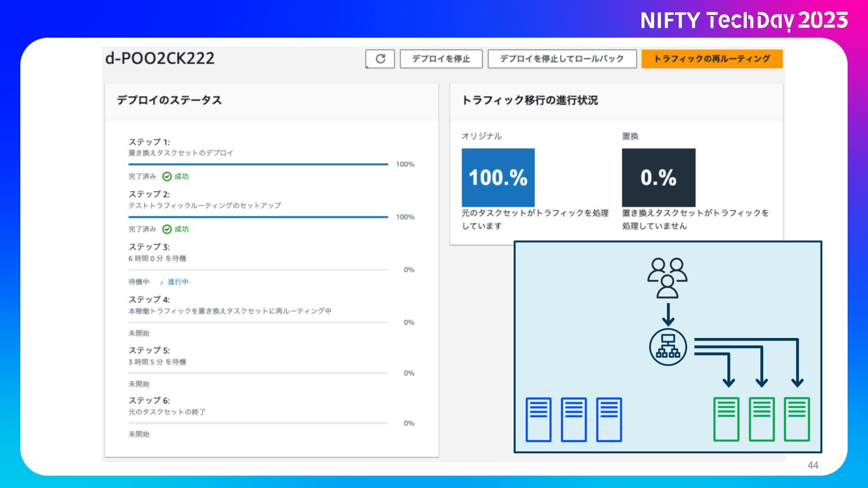Click the leftmost green server icon
Screen dimensions: 868x488
click(x=726, y=419)
